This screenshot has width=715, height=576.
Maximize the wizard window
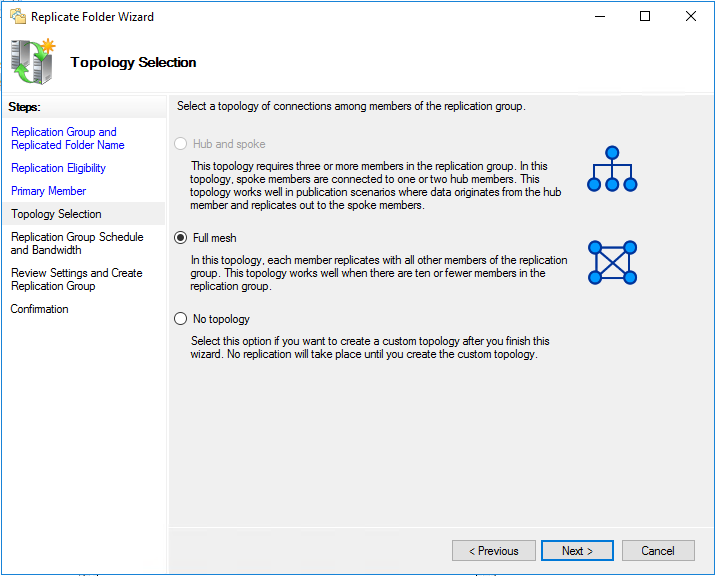(645, 16)
